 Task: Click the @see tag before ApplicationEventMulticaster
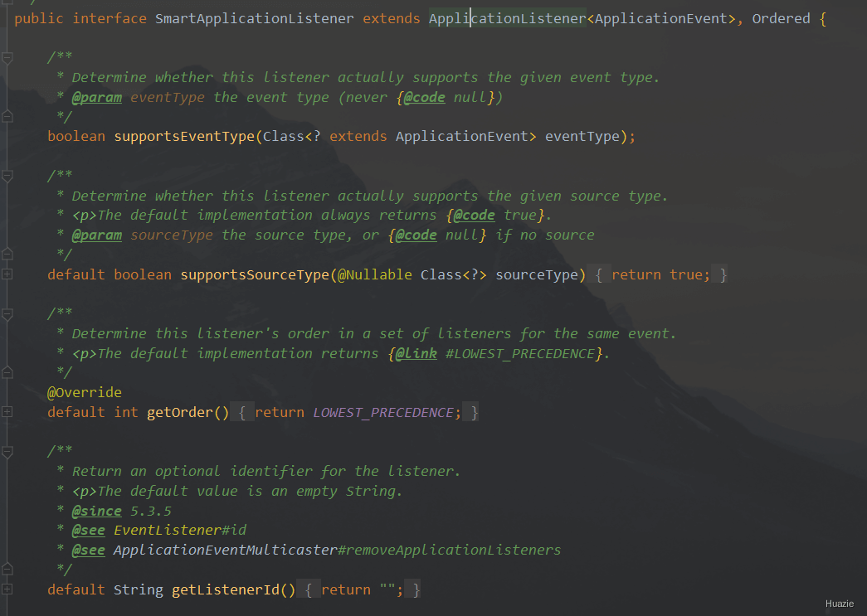tap(89, 551)
